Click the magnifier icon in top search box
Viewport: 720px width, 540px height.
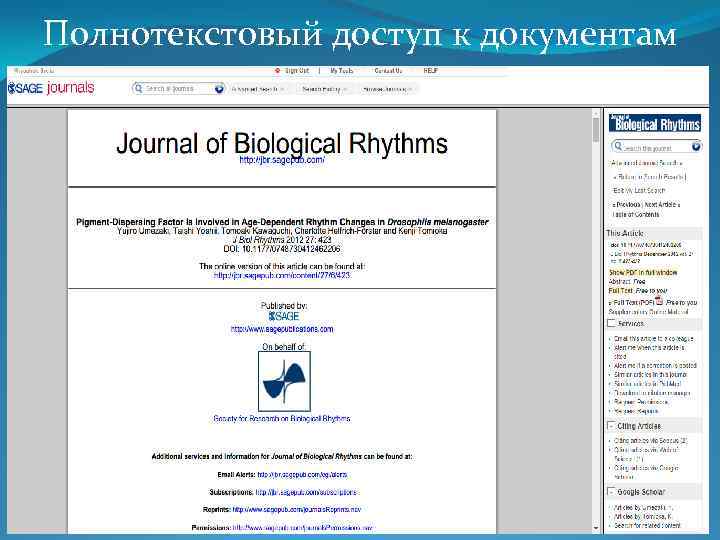pyautogui.click(x=138, y=88)
